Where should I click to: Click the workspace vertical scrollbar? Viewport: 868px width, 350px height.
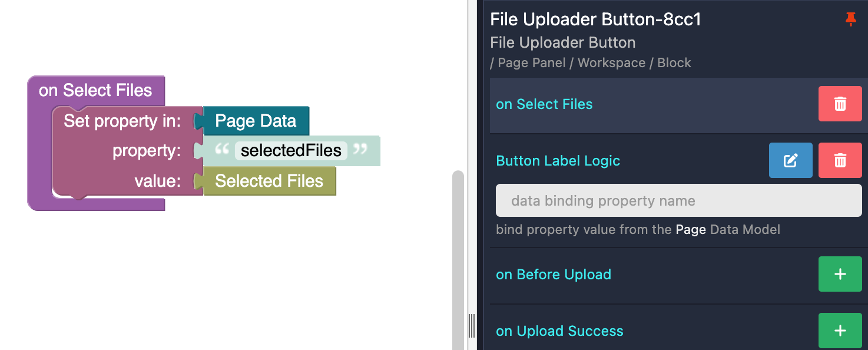458,259
